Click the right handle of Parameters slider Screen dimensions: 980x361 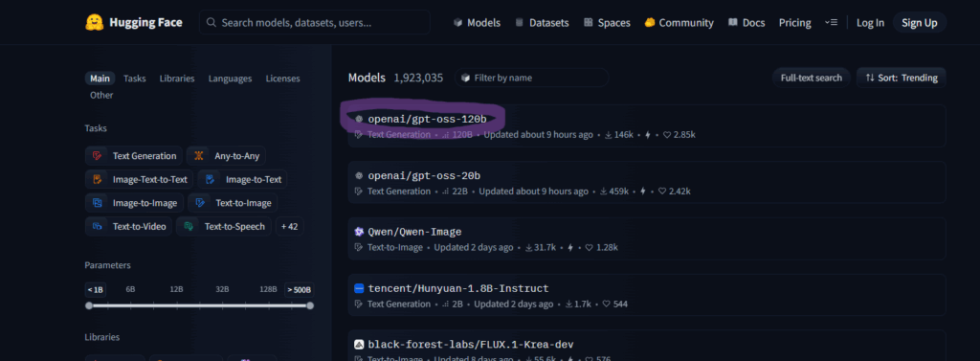pyautogui.click(x=310, y=306)
